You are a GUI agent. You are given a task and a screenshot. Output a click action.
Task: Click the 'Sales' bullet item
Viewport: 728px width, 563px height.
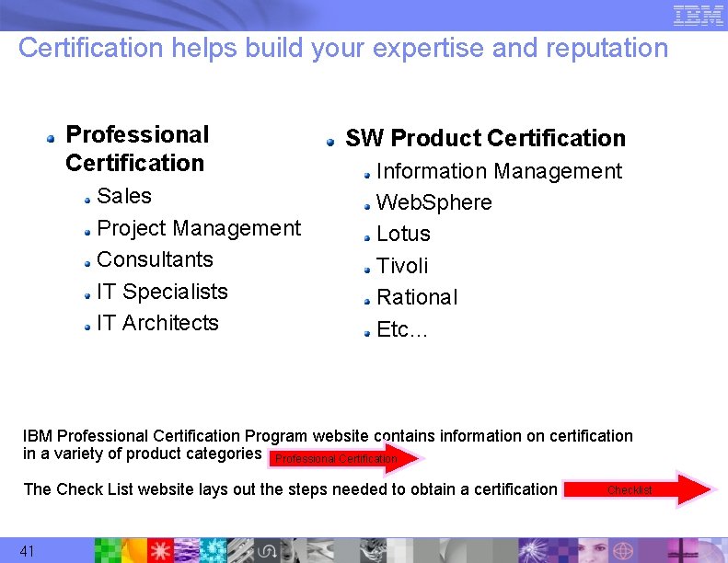click(124, 195)
